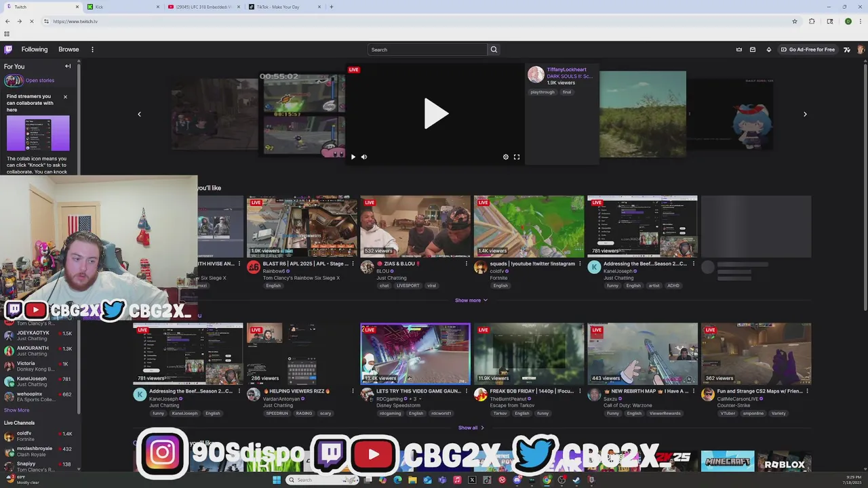Open a new browser tab

(x=332, y=7)
